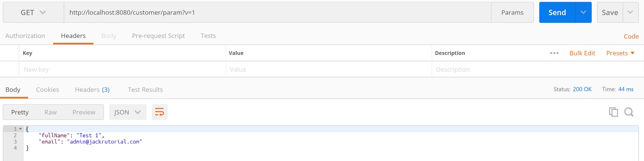Switch to response Cookies tab

[x=47, y=90]
